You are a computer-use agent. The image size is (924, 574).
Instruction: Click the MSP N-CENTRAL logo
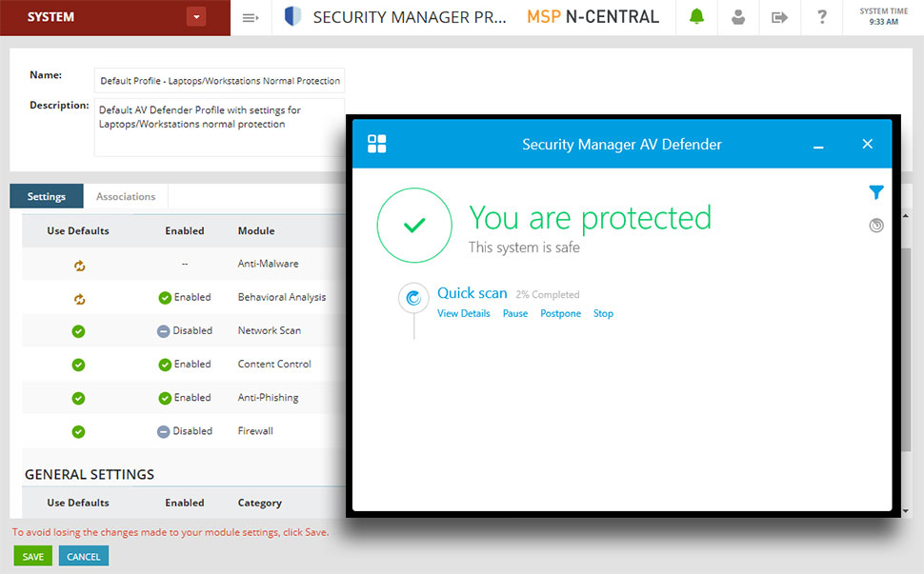593,17
